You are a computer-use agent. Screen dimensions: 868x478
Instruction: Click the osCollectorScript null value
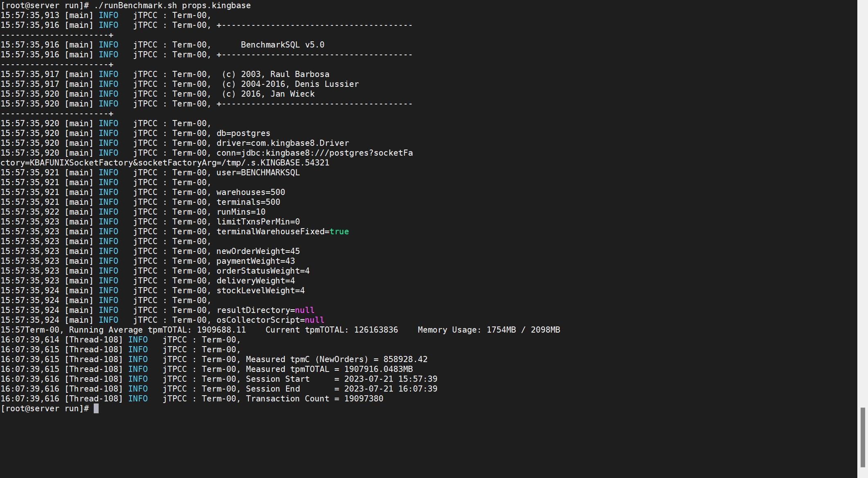(314, 320)
